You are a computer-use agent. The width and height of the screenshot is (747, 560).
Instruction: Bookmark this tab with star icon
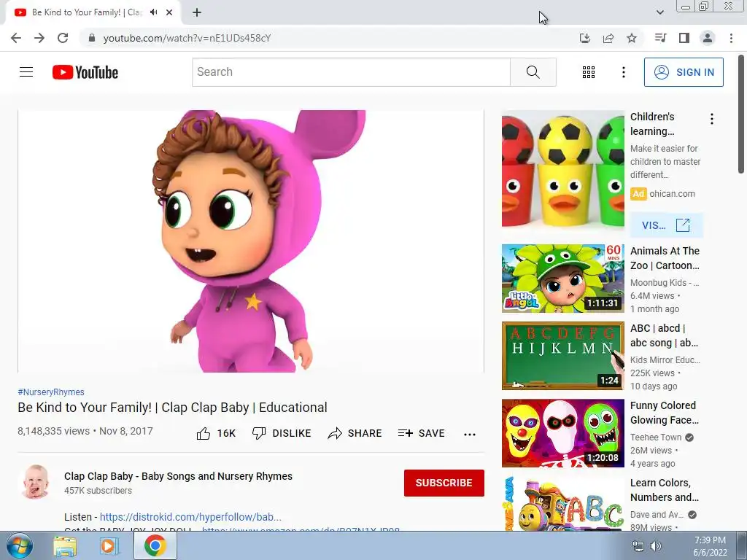631,38
